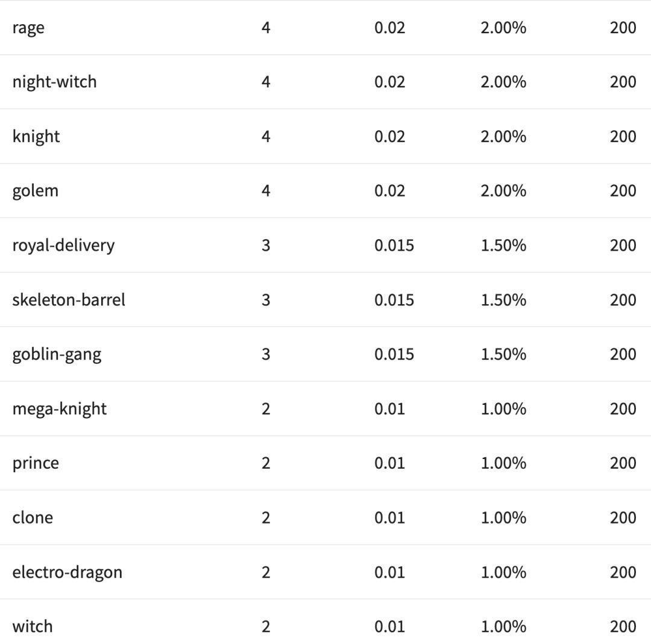Screen dimensions: 651x644
Task: Select the 'golem' row name
Action: pyautogui.click(x=36, y=191)
